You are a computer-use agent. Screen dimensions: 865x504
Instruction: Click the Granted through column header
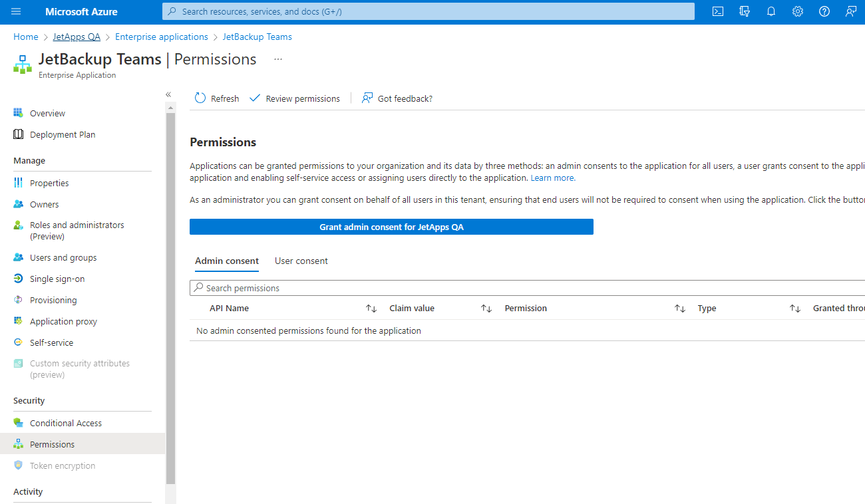point(838,309)
